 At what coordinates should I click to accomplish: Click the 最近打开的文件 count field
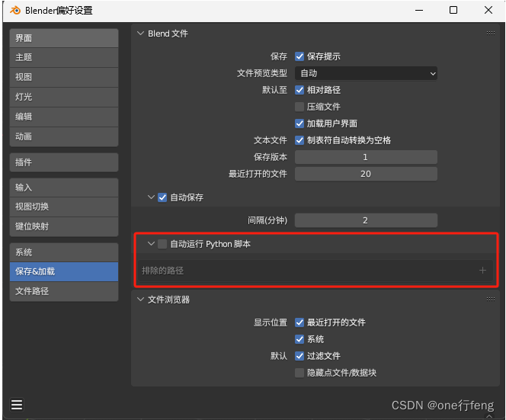(x=366, y=174)
